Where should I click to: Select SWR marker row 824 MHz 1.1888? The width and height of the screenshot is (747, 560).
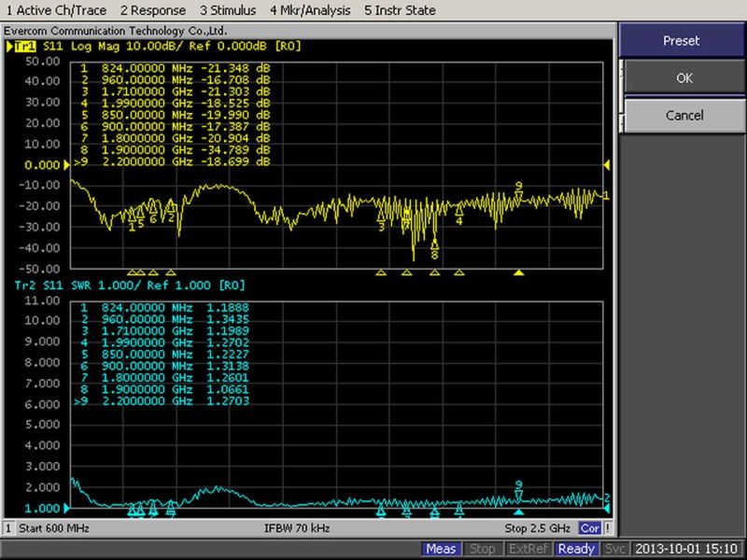coord(164,308)
